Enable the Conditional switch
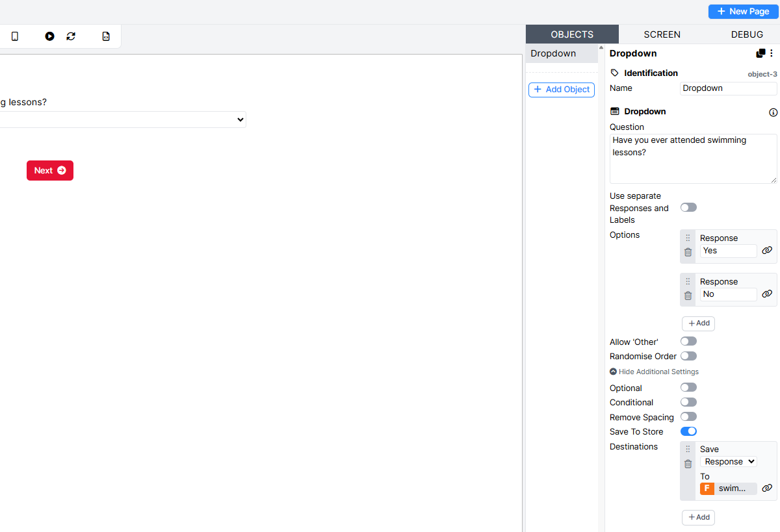 688,402
